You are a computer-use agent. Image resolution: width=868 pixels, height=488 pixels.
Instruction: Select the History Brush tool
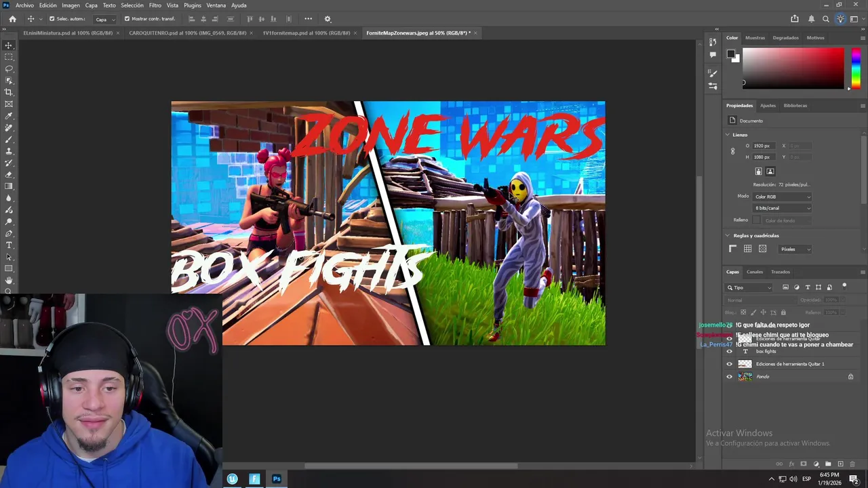click(9, 163)
